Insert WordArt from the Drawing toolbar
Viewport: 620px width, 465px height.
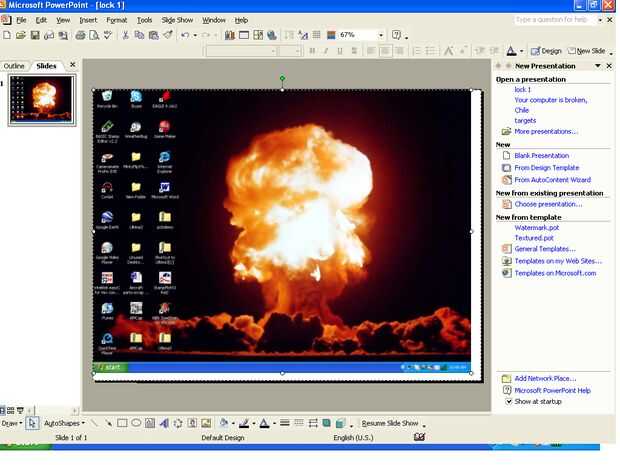(164, 423)
